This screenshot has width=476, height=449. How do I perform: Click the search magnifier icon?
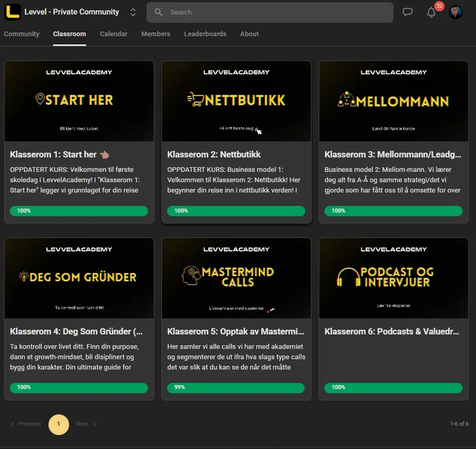pyautogui.click(x=159, y=12)
